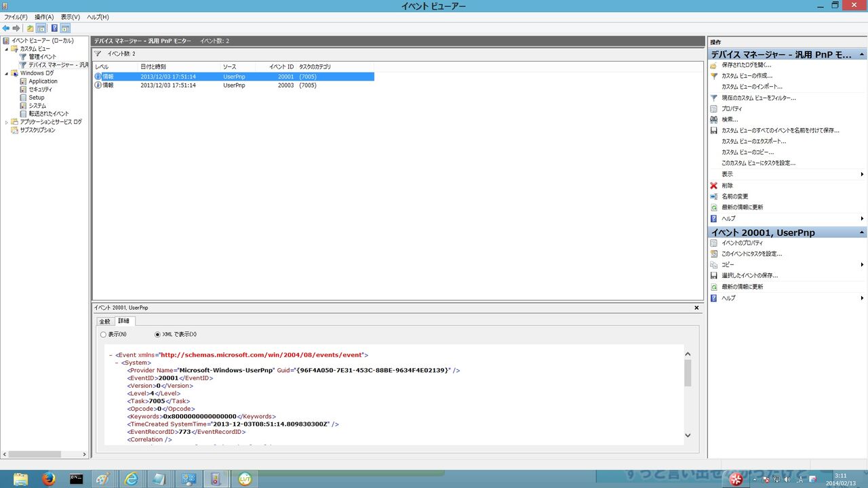Image resolution: width=868 pixels, height=488 pixels.
Task: Click イベントのプロパティ action
Action: coord(742,243)
